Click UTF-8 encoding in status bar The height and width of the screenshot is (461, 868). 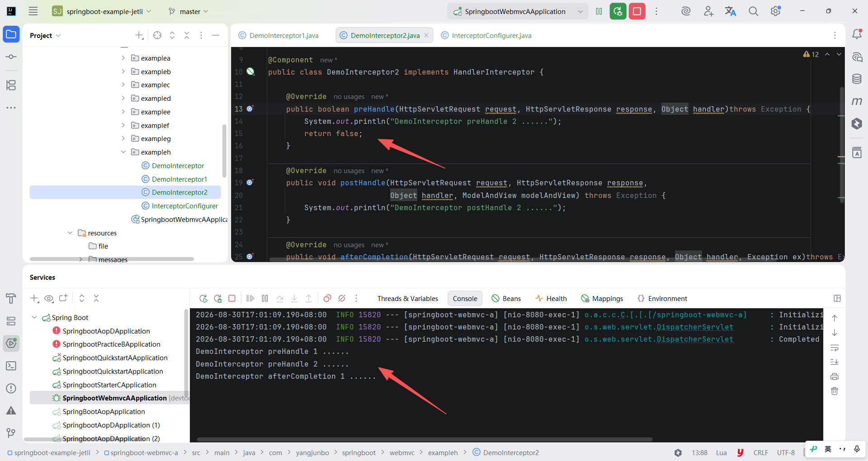(x=786, y=452)
